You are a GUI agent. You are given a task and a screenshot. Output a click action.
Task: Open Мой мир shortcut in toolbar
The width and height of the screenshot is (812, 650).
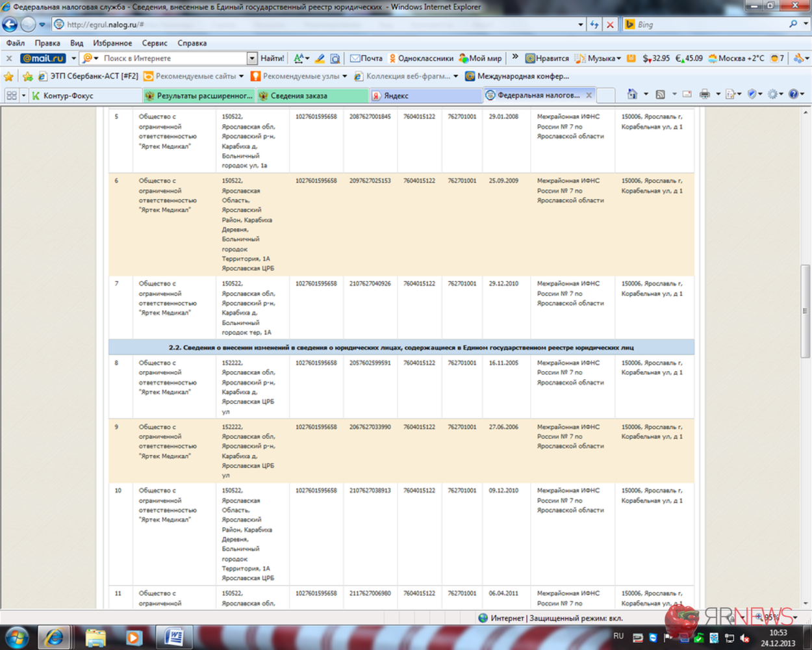tap(480, 58)
